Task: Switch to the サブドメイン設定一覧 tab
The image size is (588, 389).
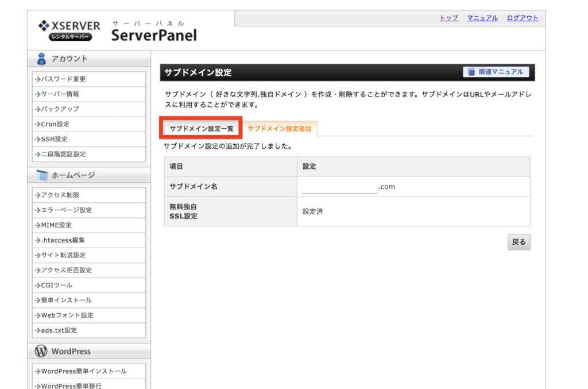Action: 202,128
